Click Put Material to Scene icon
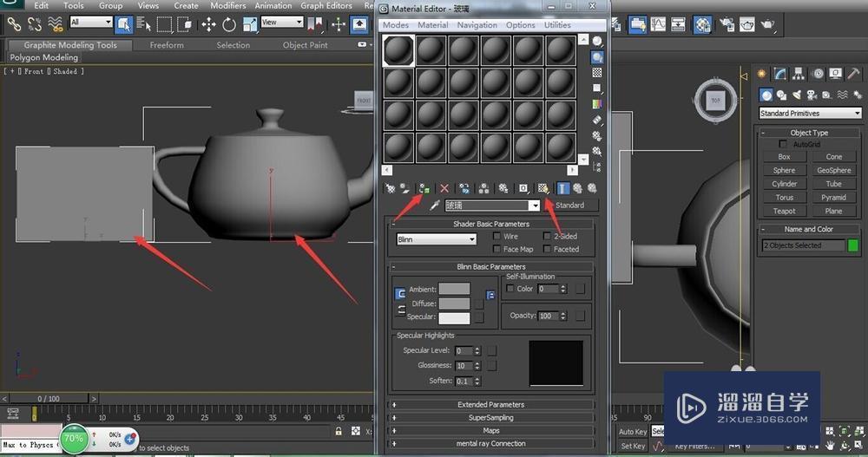Image resolution: width=868 pixels, height=457 pixels. 405,189
